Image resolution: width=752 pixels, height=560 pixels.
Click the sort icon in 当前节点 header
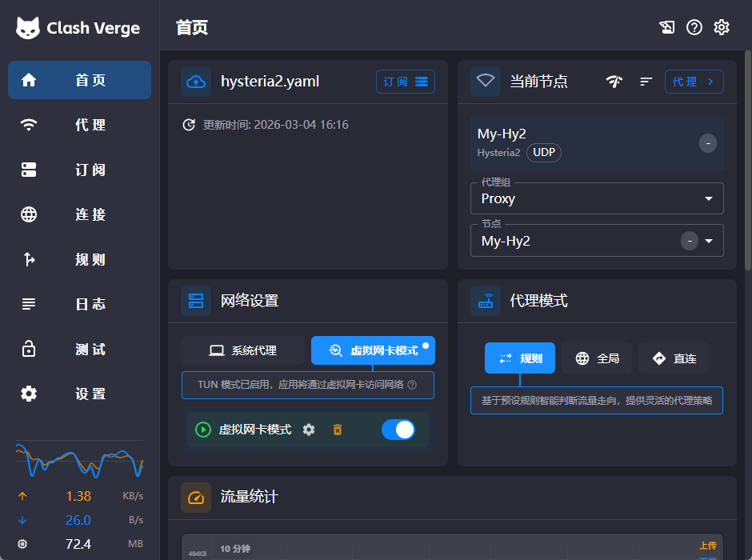click(x=646, y=82)
